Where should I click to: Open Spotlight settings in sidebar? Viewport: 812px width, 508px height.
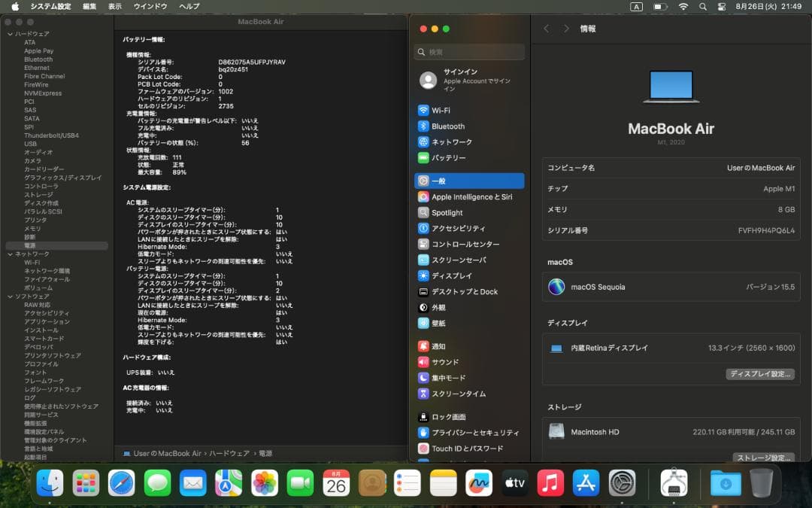tap(469, 212)
